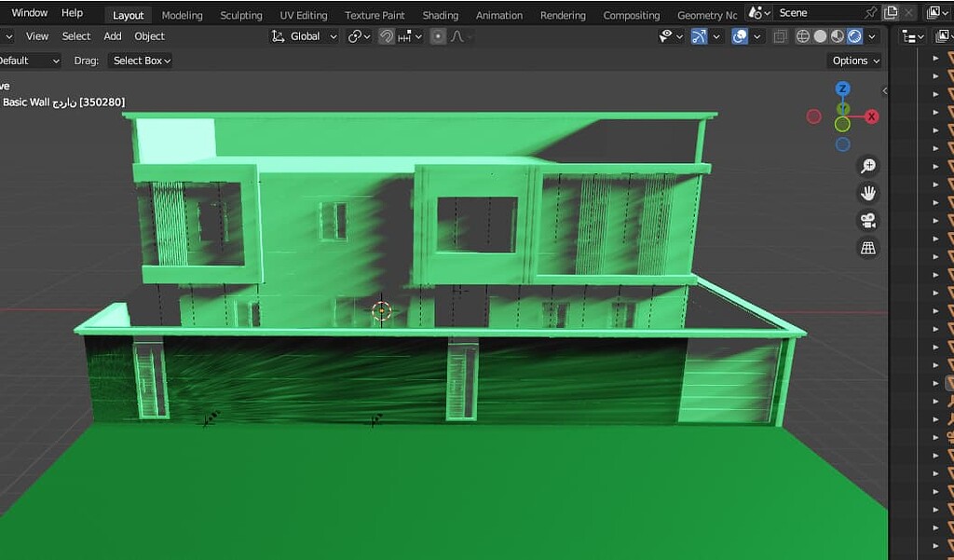The image size is (954, 560).
Task: Select Wireframe viewport shading
Action: click(802, 35)
